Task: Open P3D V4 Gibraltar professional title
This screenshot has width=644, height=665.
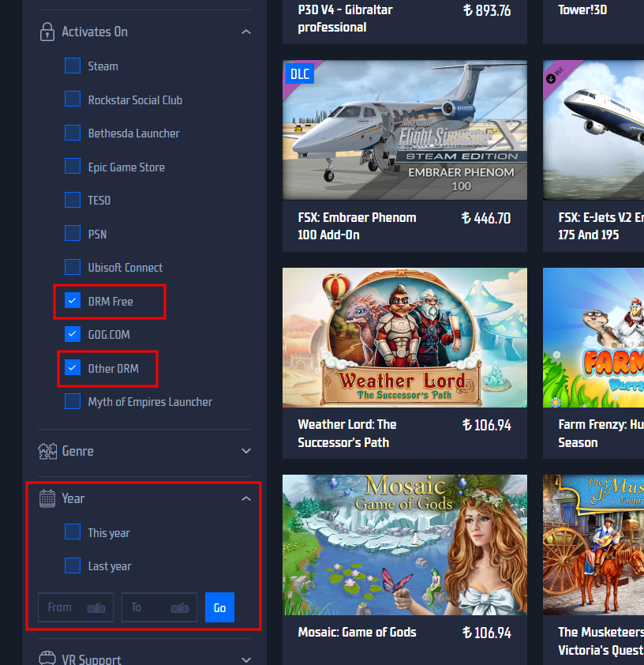Action: (346, 19)
